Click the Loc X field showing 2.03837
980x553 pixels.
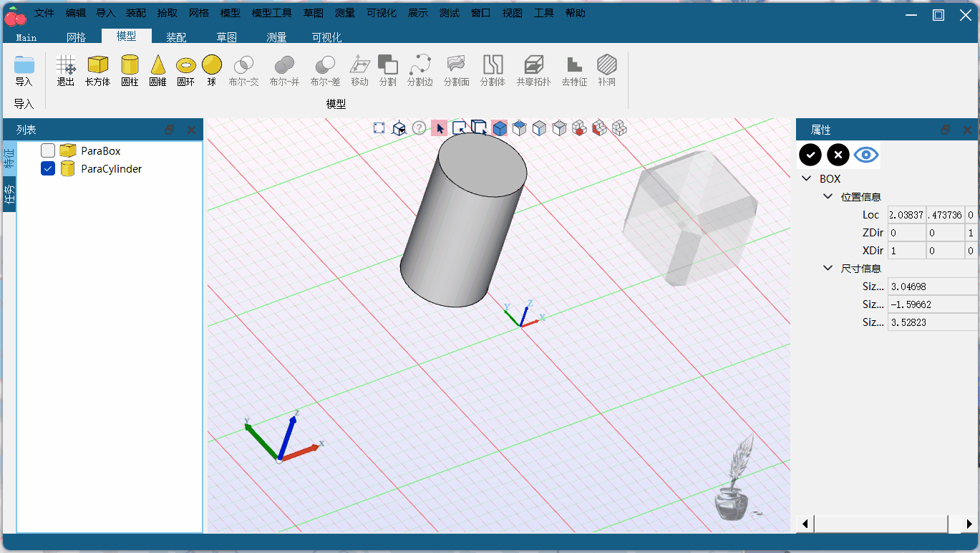(906, 215)
